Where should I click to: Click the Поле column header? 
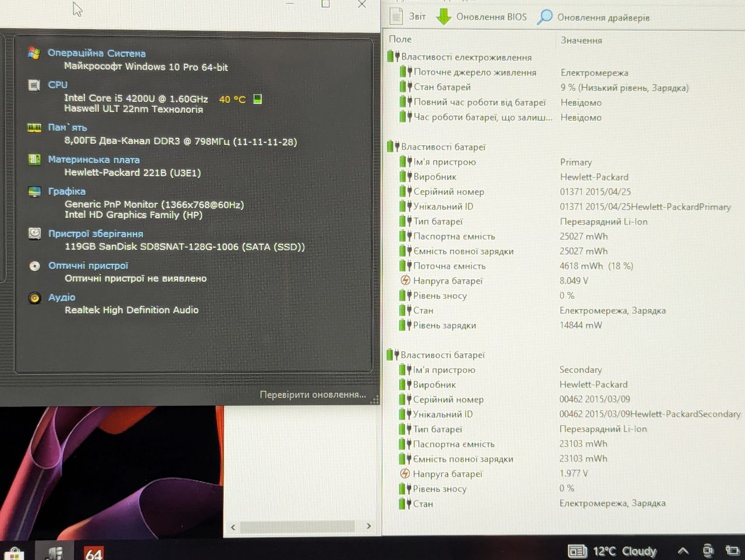tap(400, 39)
